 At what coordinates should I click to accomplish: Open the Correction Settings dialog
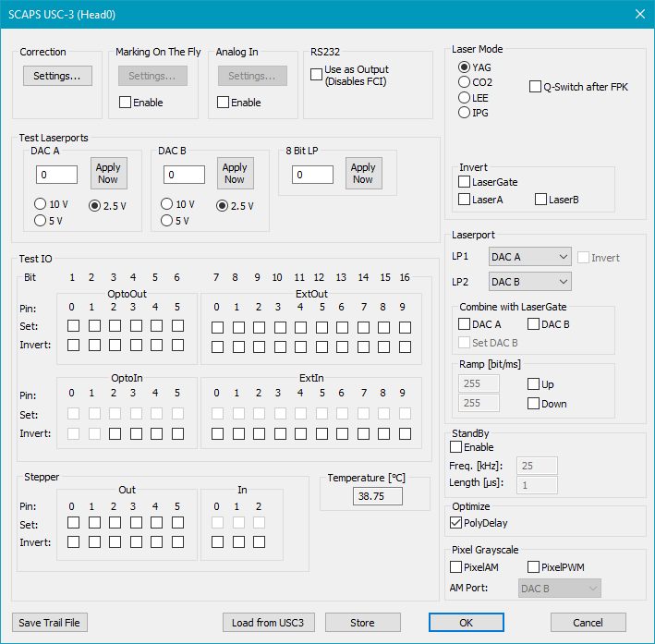(57, 76)
